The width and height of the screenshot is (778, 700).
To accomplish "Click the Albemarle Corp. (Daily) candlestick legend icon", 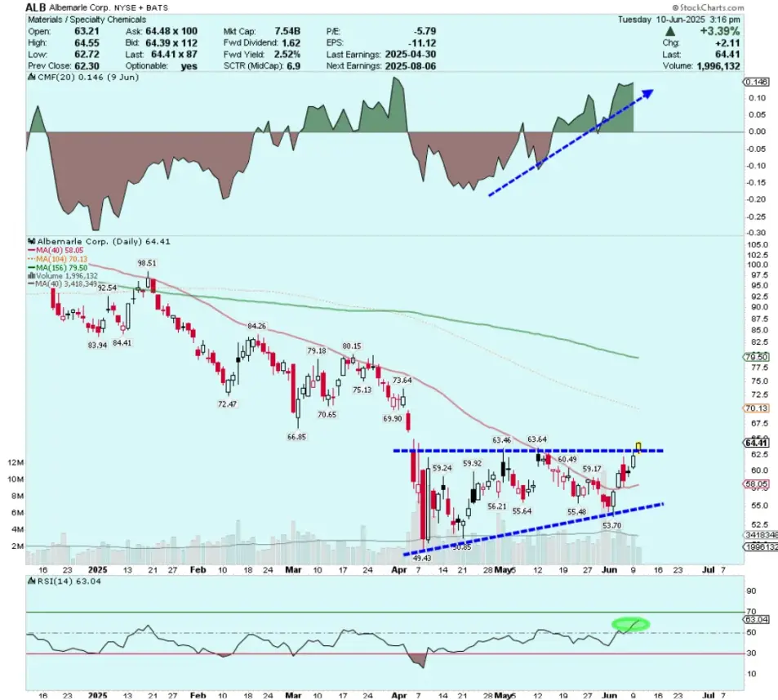I will click(x=31, y=242).
